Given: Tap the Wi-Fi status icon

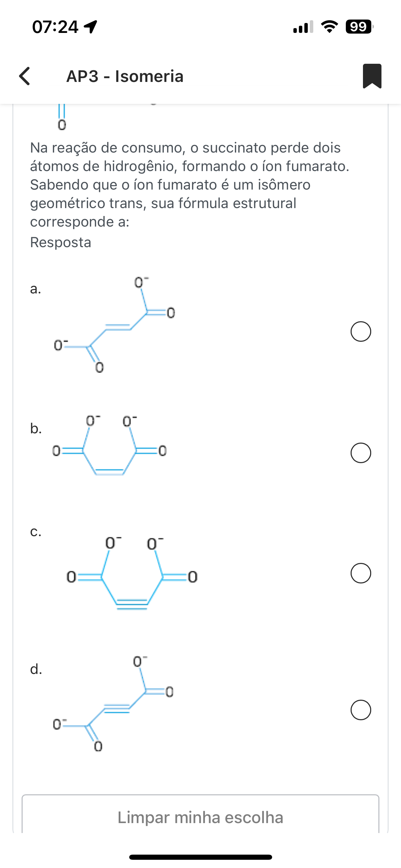Looking at the screenshot, I should tap(329, 26).
